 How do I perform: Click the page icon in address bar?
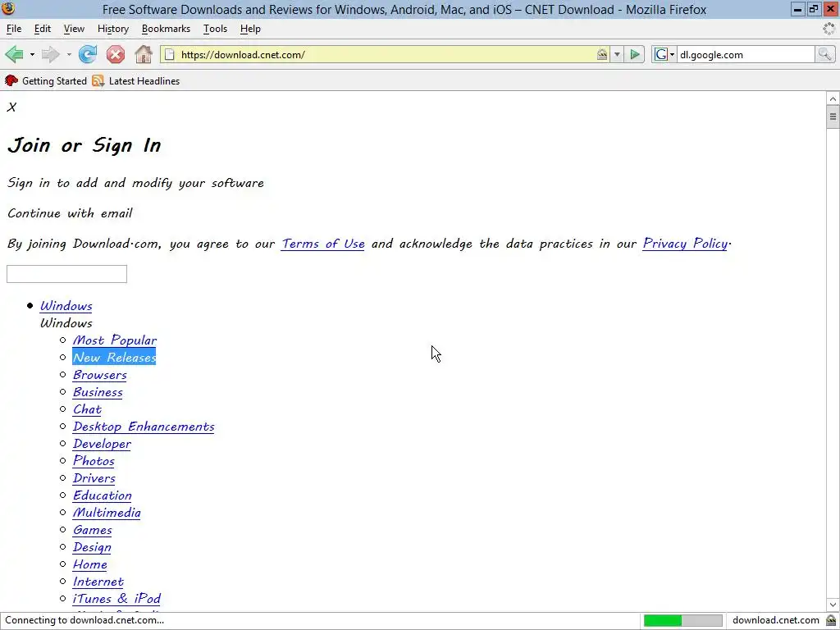tap(169, 54)
